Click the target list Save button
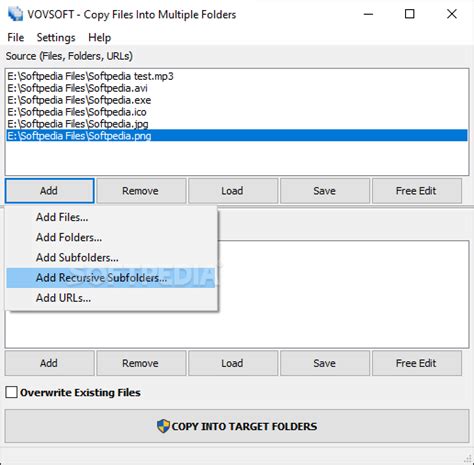This screenshot has width=474, height=465. pos(325,363)
